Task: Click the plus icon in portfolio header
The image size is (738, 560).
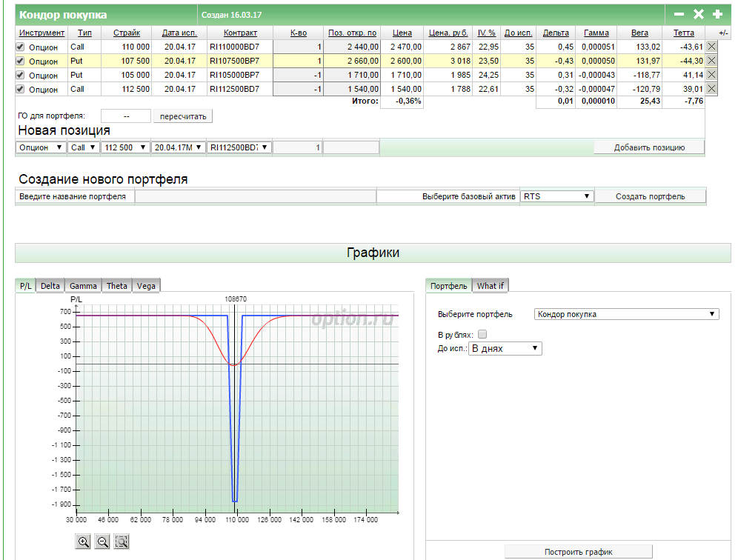Action: (x=717, y=14)
